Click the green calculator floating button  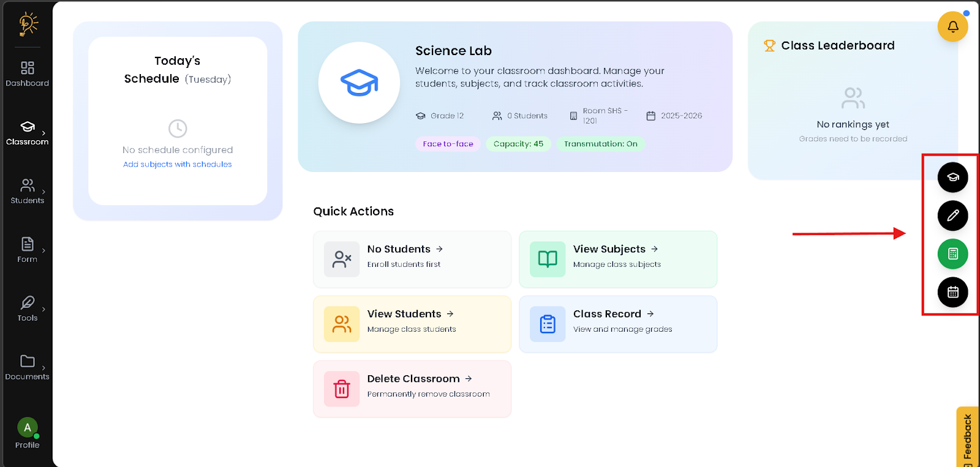click(x=952, y=254)
